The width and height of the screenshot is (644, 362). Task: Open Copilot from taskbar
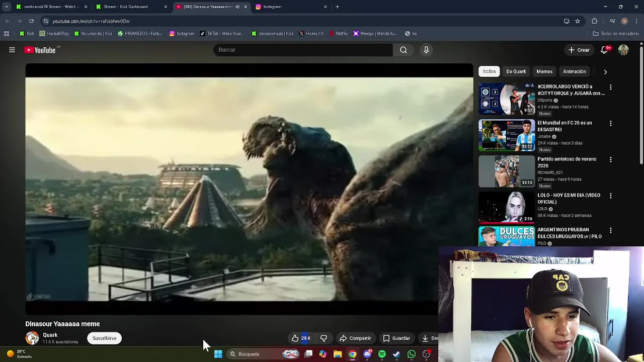[x=323, y=354]
